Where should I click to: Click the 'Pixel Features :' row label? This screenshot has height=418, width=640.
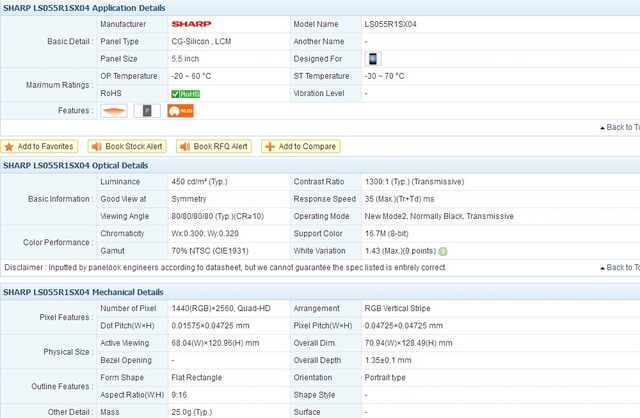(x=67, y=317)
